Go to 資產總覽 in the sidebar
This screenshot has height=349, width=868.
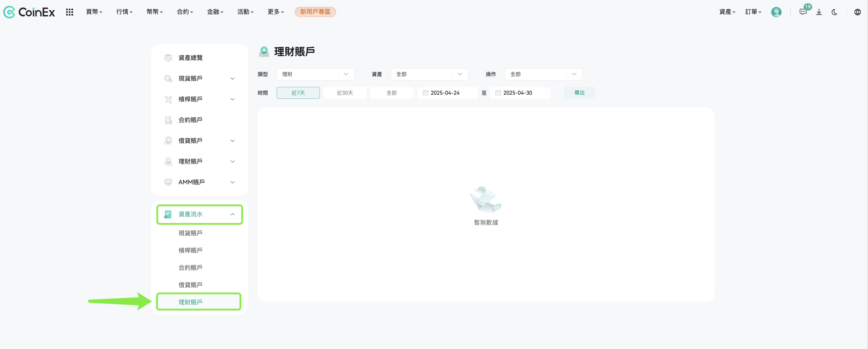point(190,58)
